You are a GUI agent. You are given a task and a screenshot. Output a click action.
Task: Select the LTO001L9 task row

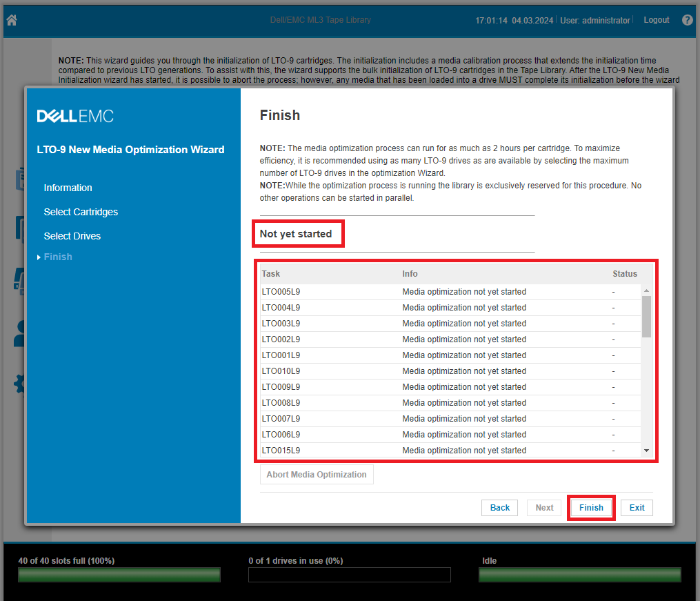(x=450, y=355)
